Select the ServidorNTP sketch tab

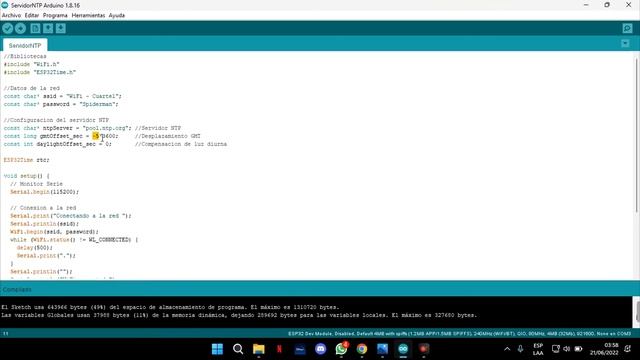pos(25,45)
